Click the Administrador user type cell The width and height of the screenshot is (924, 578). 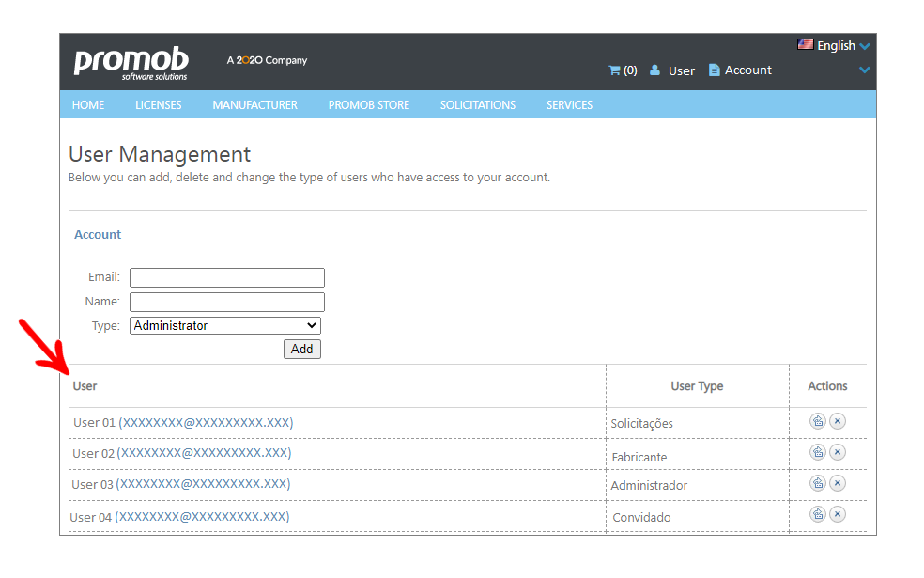pyautogui.click(x=649, y=485)
